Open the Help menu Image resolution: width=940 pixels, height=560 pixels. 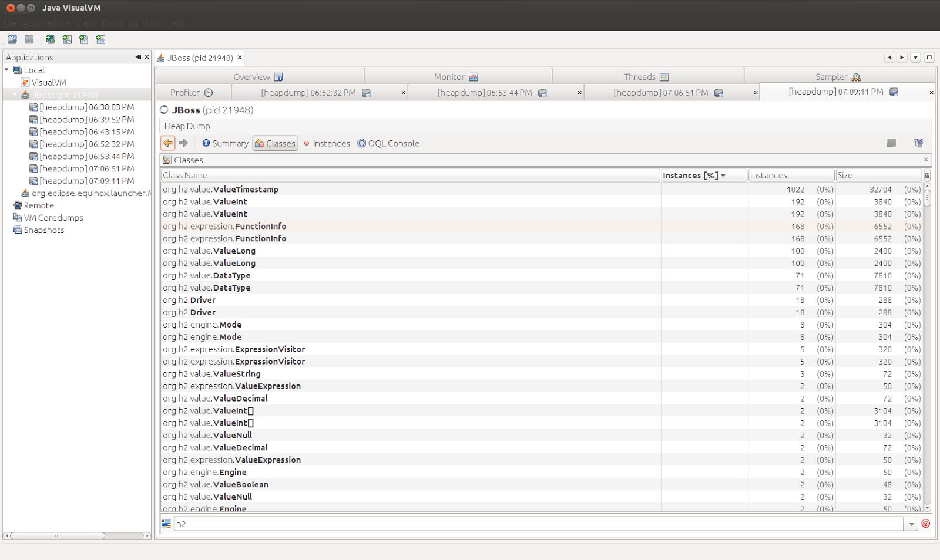tap(175, 23)
